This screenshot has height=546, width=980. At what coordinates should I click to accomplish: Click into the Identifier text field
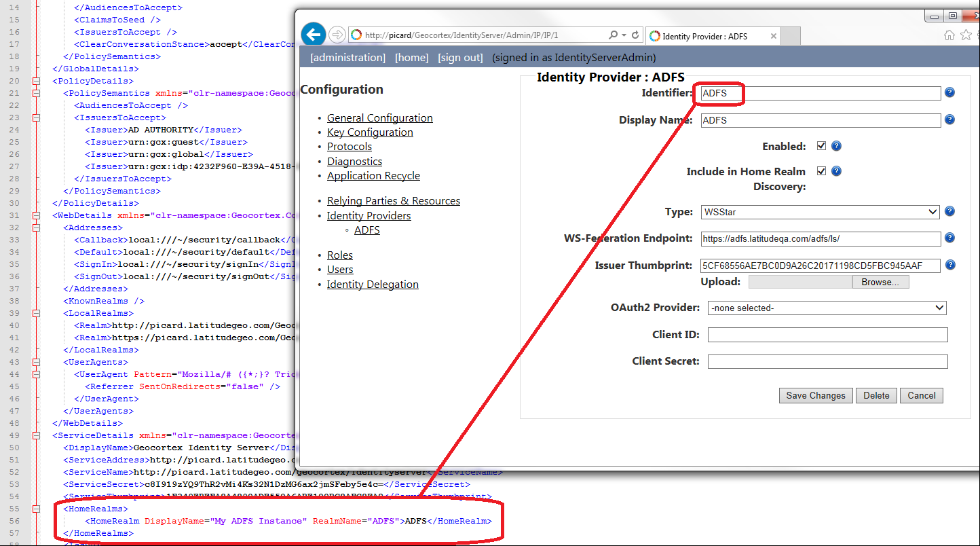click(x=821, y=93)
